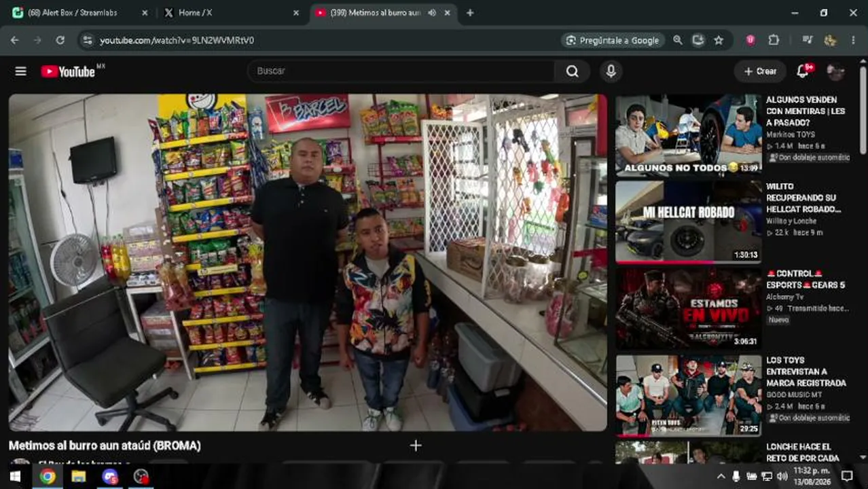This screenshot has width=868, height=489.
Task: Close the Home / X tab
Action: point(295,13)
